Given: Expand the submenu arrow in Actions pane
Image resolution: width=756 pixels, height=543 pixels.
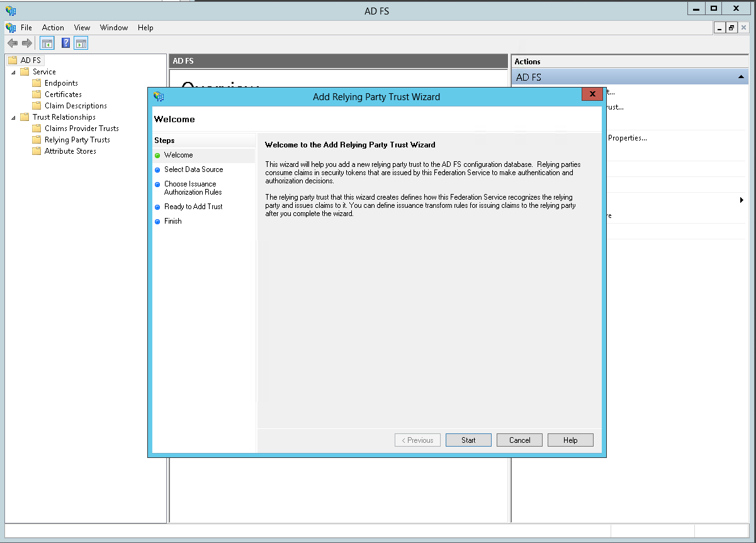Looking at the screenshot, I should click(x=742, y=200).
